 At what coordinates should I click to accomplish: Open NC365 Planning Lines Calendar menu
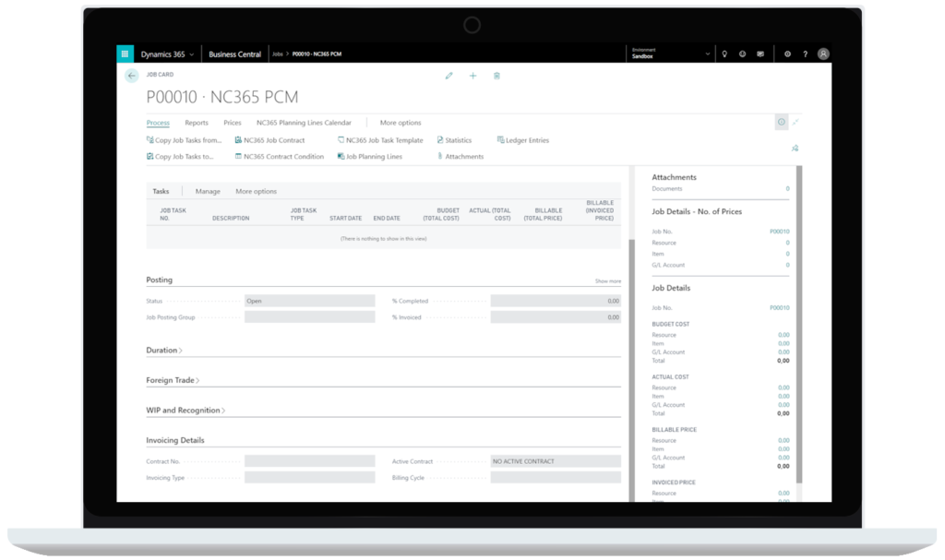pyautogui.click(x=305, y=123)
